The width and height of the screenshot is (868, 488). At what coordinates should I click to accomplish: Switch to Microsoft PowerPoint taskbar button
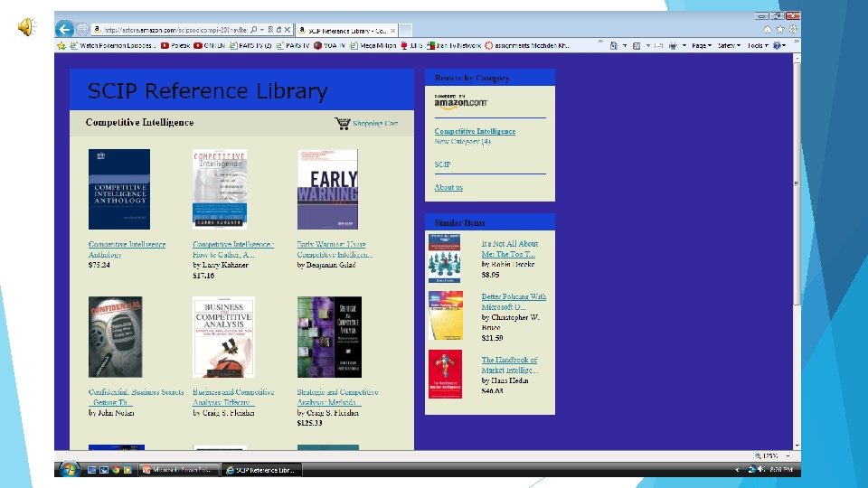[178, 470]
